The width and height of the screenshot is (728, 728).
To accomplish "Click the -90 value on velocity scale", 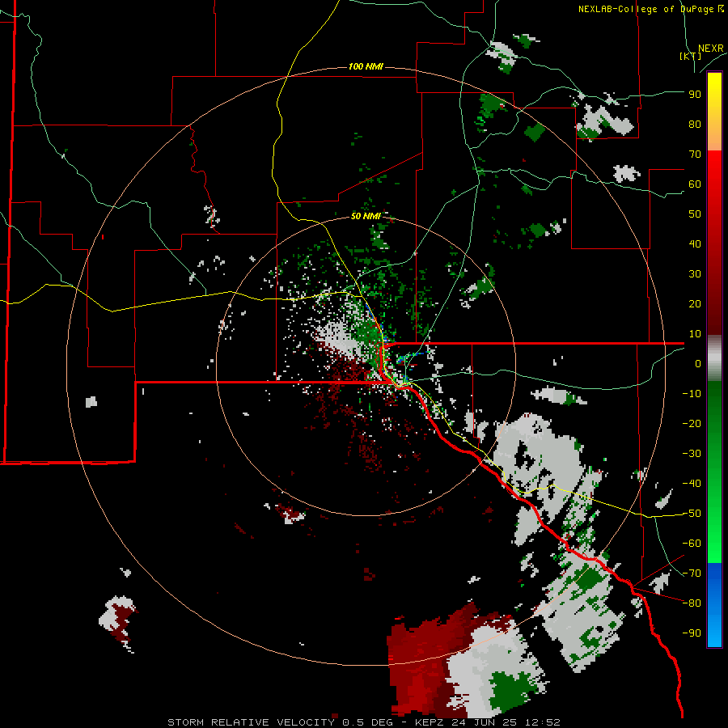I will tap(692, 633).
